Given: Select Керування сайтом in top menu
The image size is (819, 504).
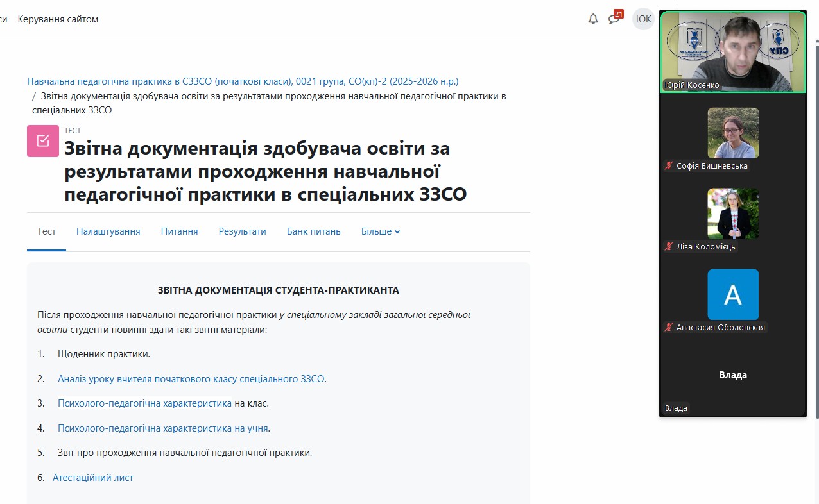Looking at the screenshot, I should [x=58, y=19].
